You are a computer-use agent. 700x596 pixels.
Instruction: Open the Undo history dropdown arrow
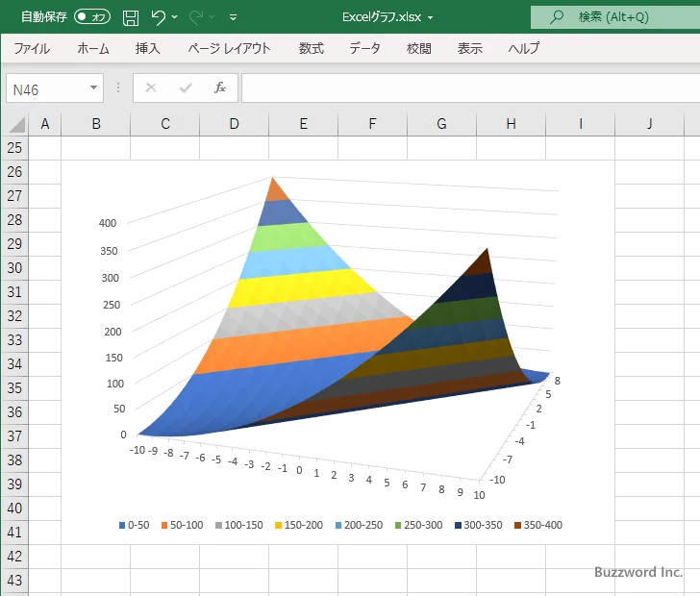[175, 17]
